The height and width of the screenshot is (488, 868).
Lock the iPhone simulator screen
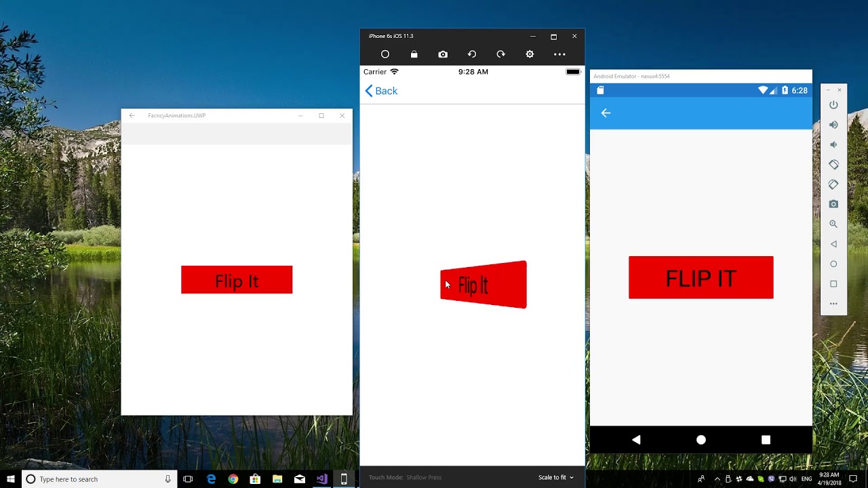coord(414,54)
